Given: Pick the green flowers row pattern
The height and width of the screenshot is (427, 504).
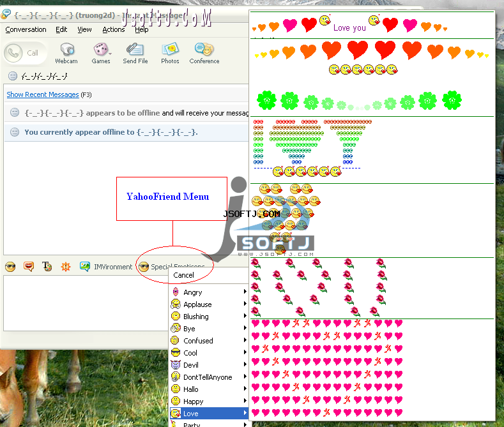Looking at the screenshot, I should pyautogui.click(x=359, y=100).
